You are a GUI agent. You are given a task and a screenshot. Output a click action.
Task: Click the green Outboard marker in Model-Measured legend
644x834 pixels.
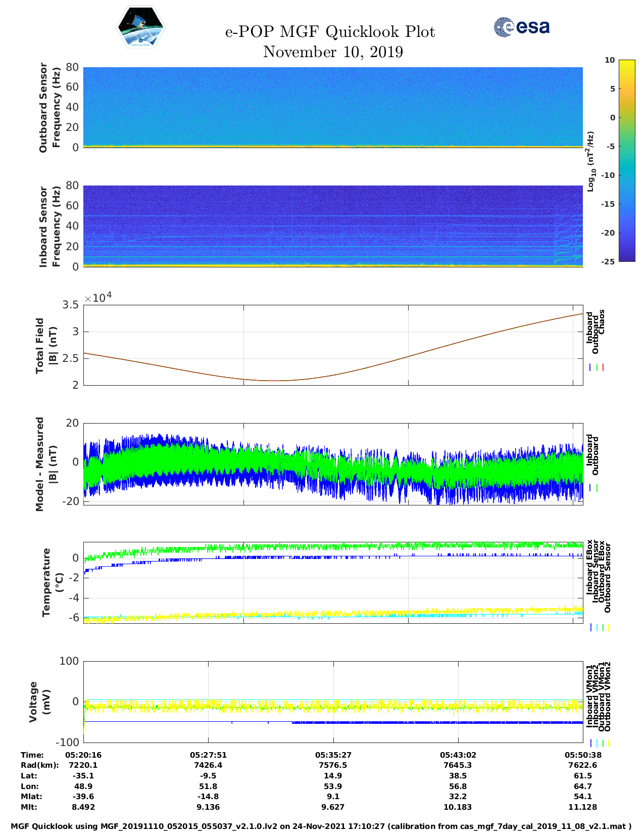597,488
